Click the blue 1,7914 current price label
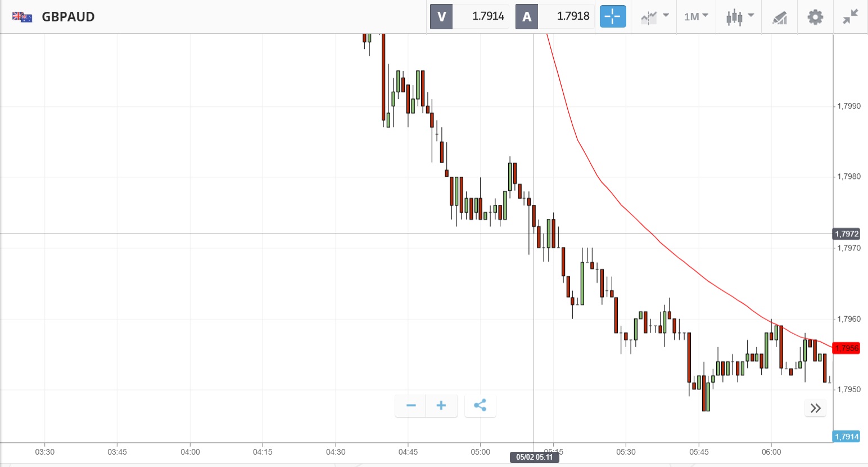The height and width of the screenshot is (467, 868). 846,437
